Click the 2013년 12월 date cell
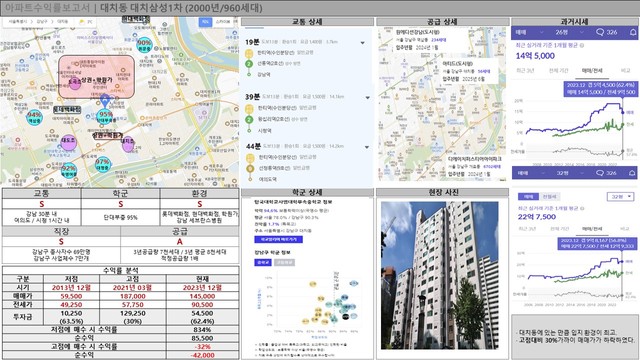This screenshot has height=360, width=640. (71, 287)
